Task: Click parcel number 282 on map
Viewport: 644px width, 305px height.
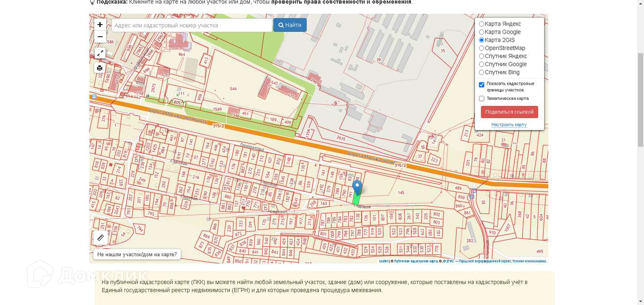Action: [x=470, y=241]
